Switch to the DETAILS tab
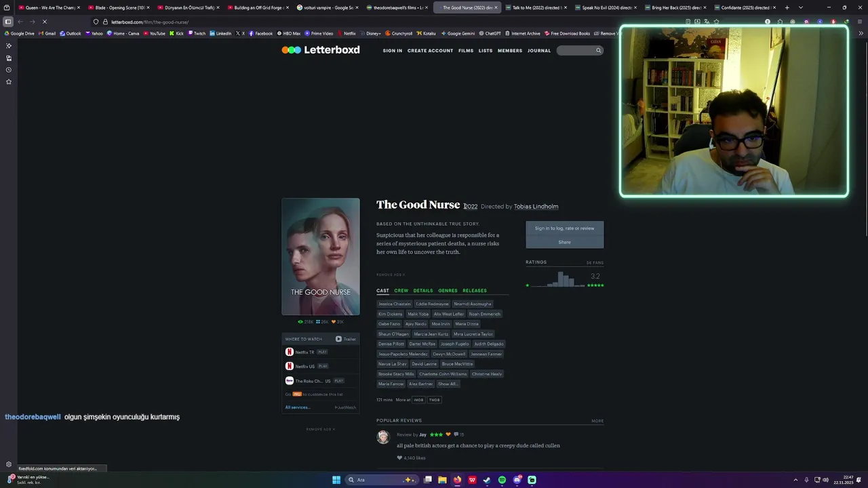 coord(423,291)
